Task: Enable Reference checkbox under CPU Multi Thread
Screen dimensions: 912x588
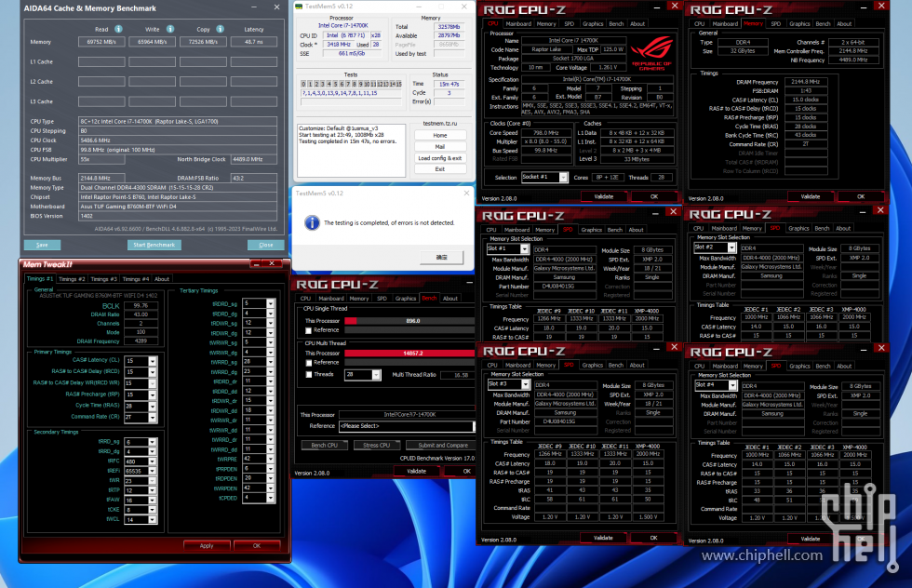Action: [309, 362]
